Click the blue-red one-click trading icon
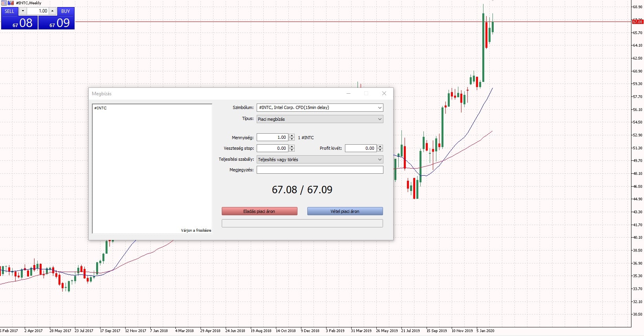 [x=11, y=3]
